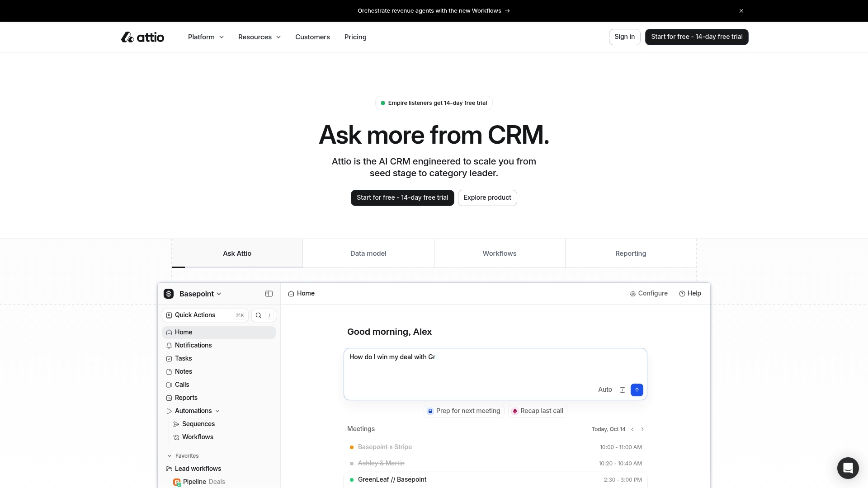The height and width of the screenshot is (488, 868).
Task: Click Empire listeners free trial badge
Action: pyautogui.click(x=434, y=103)
